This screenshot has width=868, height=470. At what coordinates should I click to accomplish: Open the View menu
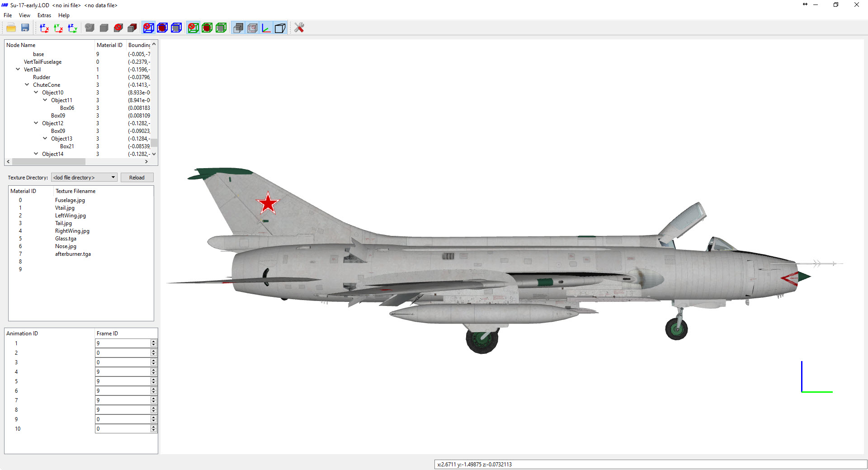pyautogui.click(x=24, y=15)
